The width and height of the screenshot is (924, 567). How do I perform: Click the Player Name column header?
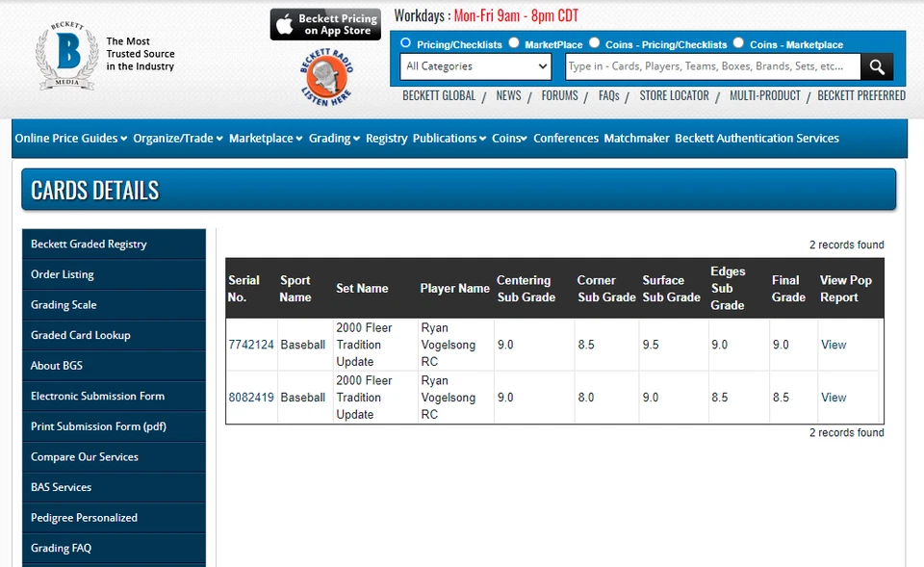[x=455, y=289]
